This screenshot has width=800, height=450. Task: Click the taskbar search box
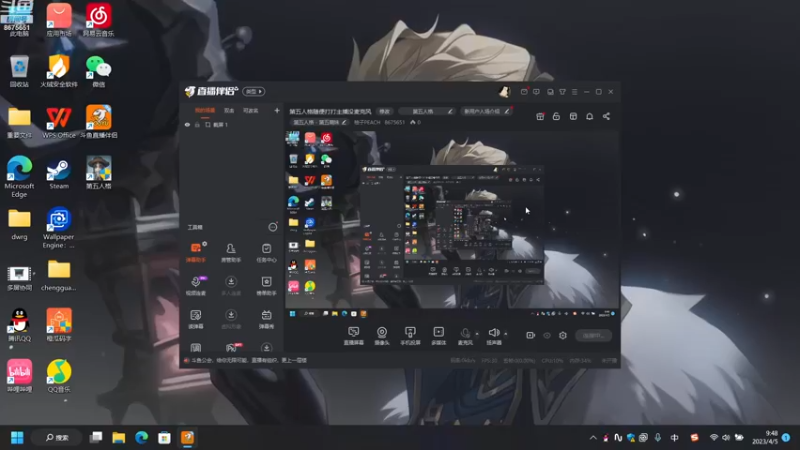pos(57,438)
